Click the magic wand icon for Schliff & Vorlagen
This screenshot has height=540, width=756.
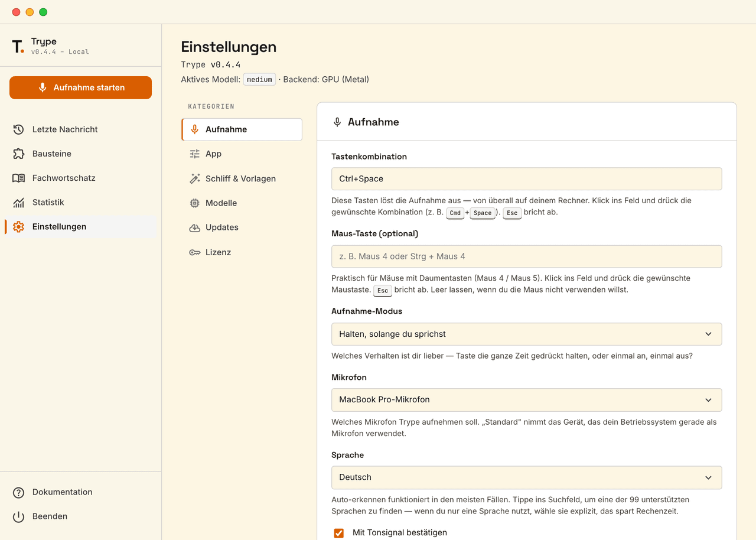pos(194,178)
